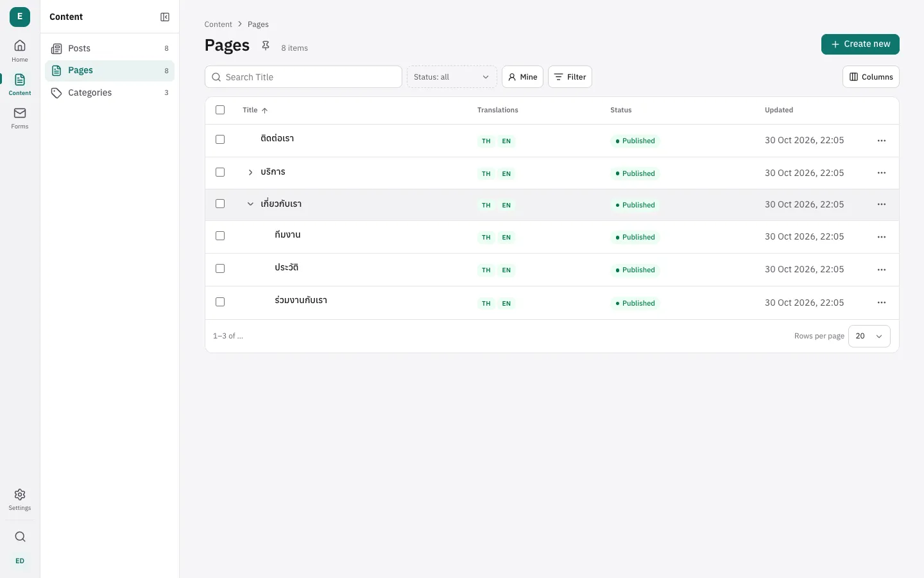
Task: Select the ทีมงาน row checkbox
Action: pyautogui.click(x=220, y=236)
